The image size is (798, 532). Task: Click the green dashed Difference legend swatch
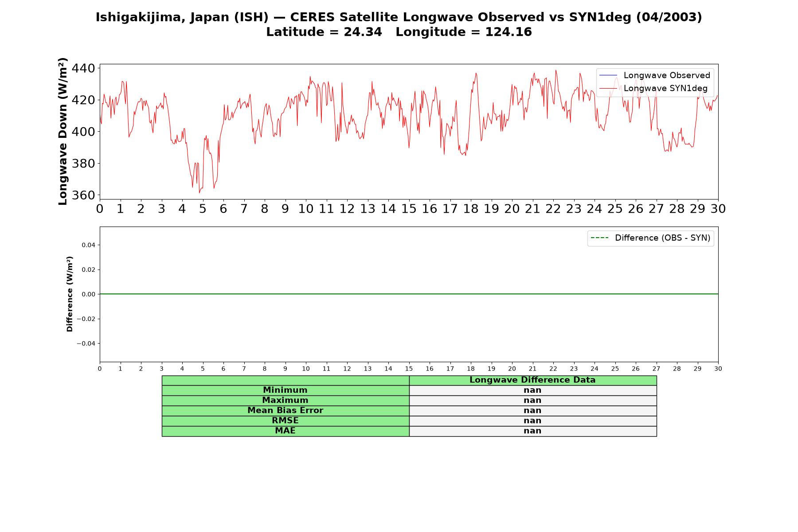pos(599,238)
